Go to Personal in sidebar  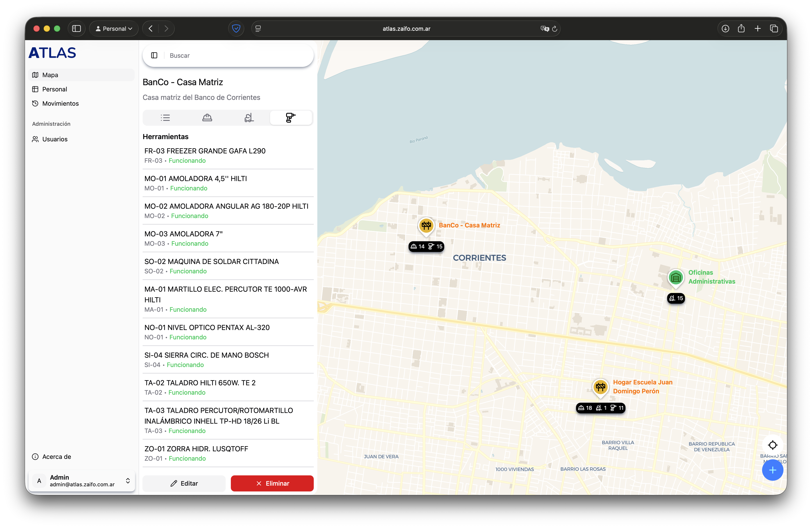(55, 89)
